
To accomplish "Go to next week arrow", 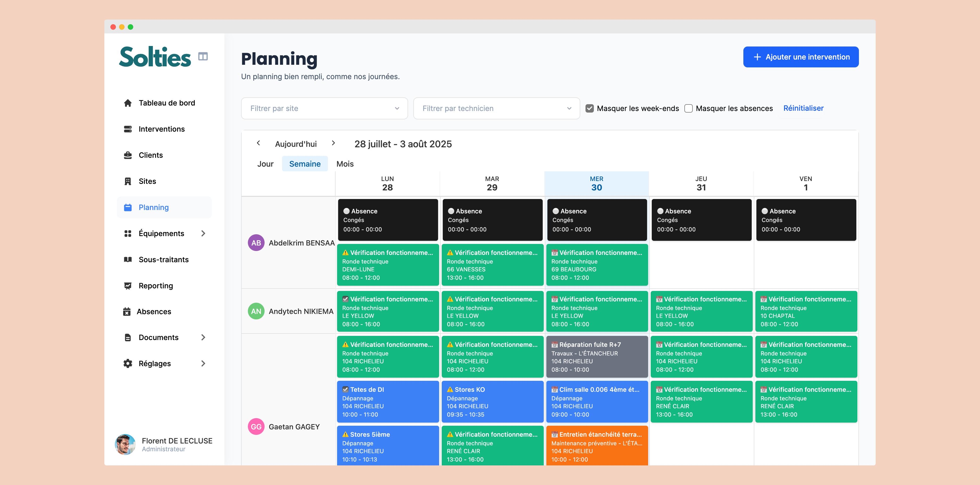I will pyautogui.click(x=333, y=143).
